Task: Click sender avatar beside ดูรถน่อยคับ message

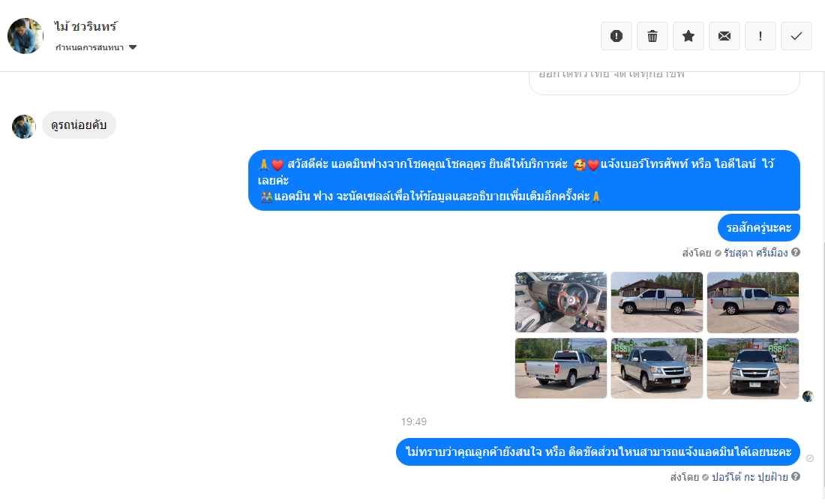Action: (x=24, y=127)
